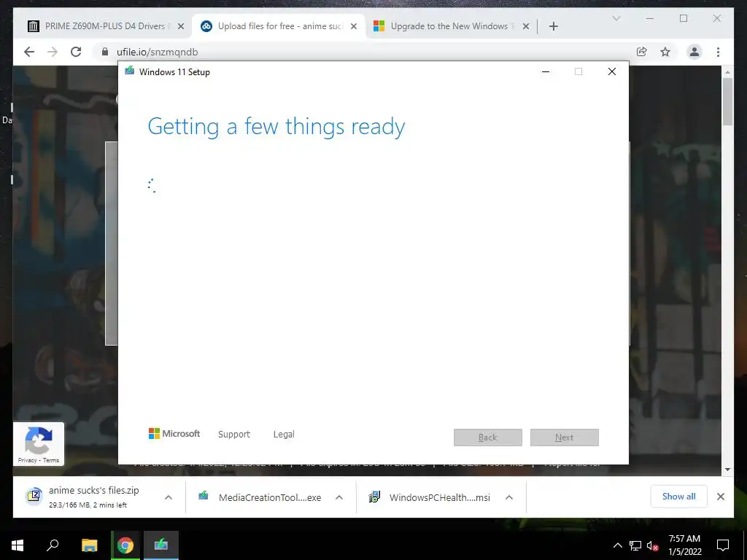This screenshot has height=560, width=747.
Task: Click the Back button in Setup
Action: (488, 437)
